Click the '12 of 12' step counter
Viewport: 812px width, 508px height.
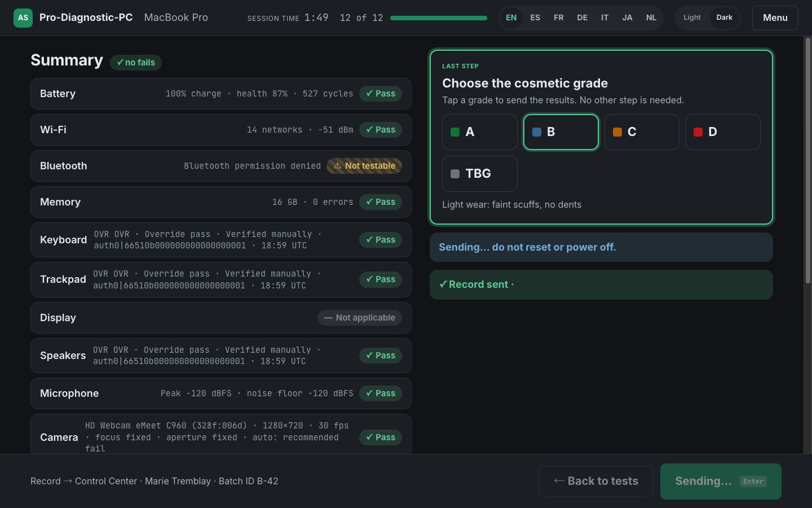[361, 18]
